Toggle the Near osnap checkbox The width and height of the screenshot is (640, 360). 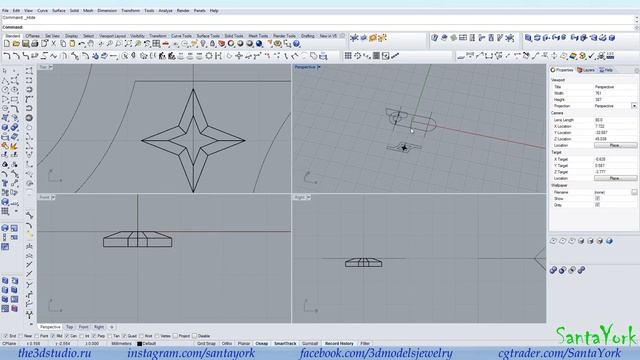point(21,336)
